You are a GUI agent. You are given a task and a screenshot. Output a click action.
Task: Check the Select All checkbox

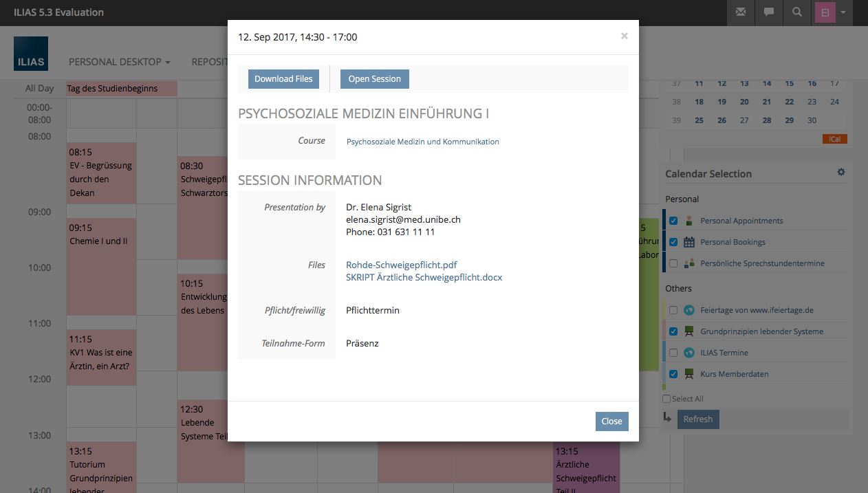point(666,399)
